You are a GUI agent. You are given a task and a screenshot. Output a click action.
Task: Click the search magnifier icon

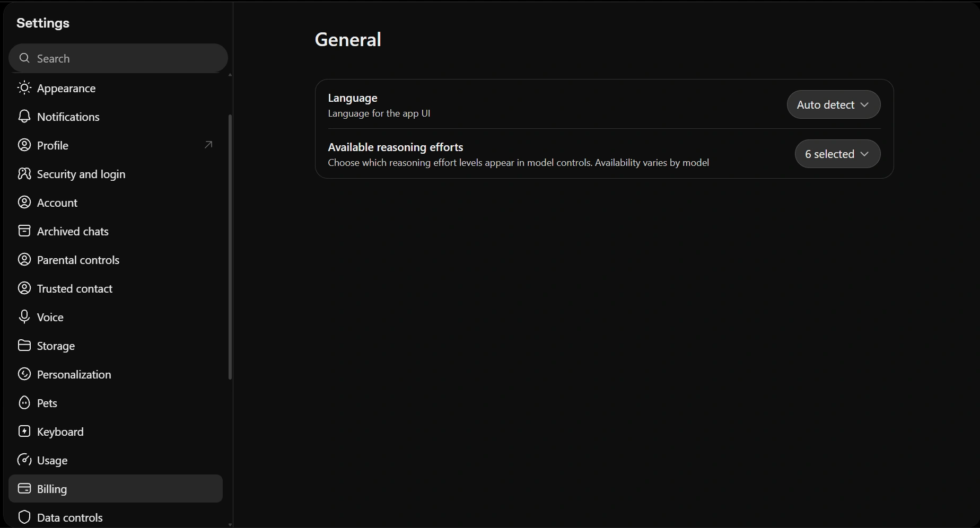tap(24, 58)
